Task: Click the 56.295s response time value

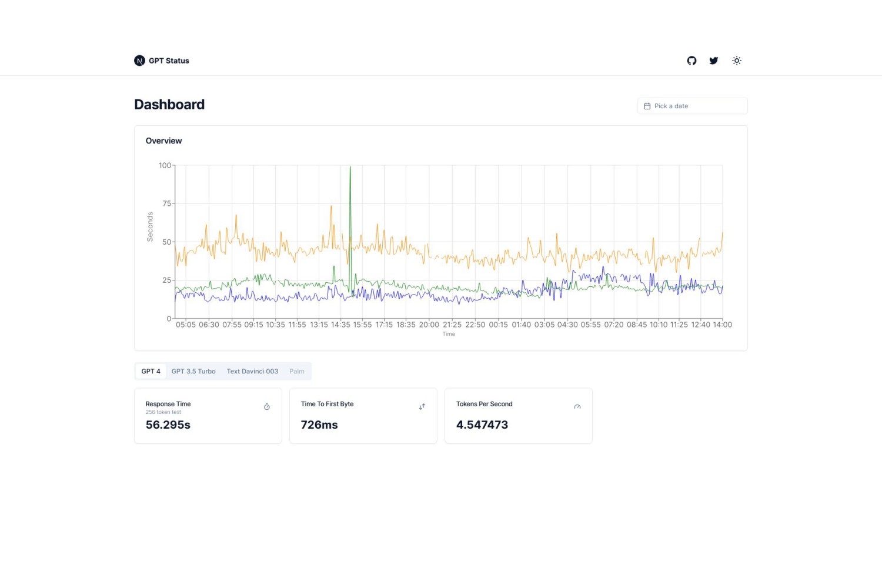Action: pyautogui.click(x=168, y=425)
